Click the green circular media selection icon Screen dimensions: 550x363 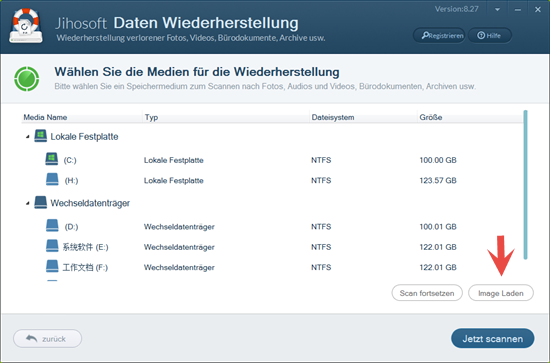point(27,79)
